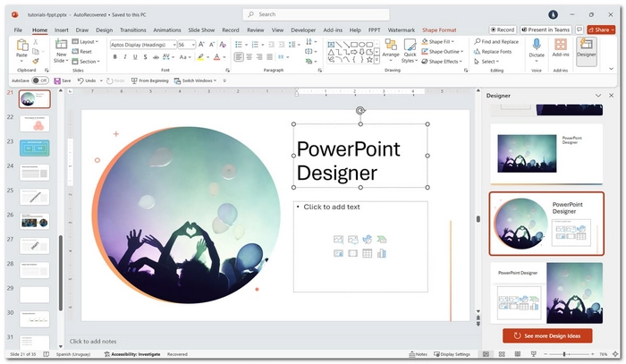Open Display Settings in status bar

click(452, 354)
